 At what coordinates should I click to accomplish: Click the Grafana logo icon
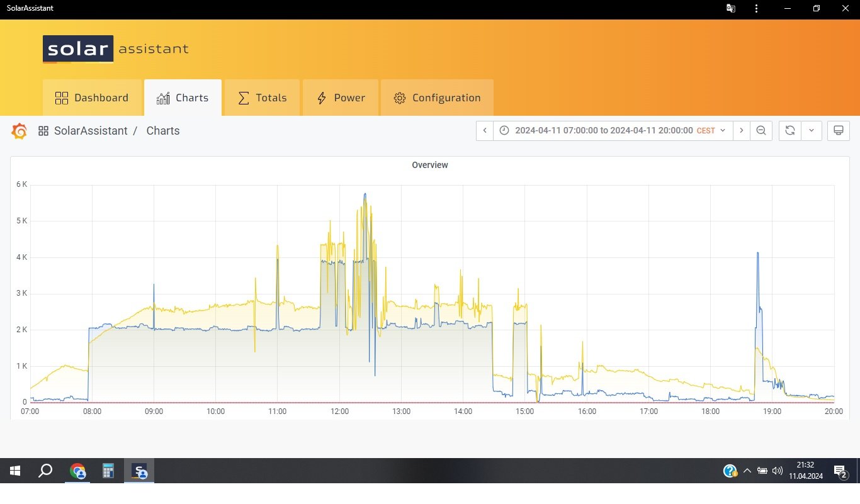[x=20, y=131]
